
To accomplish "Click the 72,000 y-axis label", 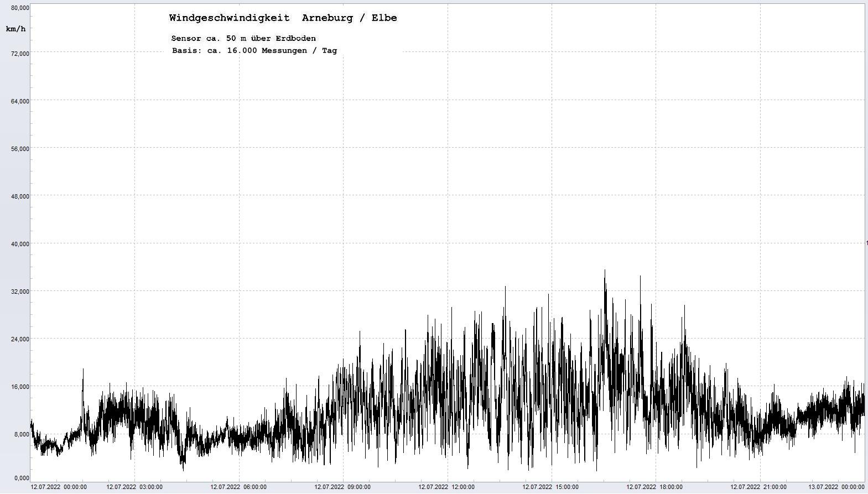I will tap(20, 54).
